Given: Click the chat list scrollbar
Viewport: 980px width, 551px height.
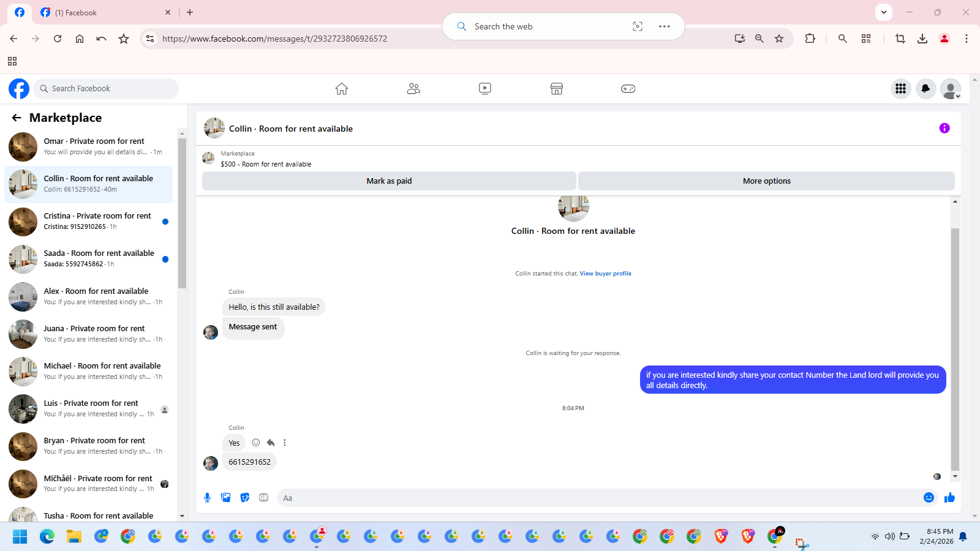Looking at the screenshot, I should (182, 213).
